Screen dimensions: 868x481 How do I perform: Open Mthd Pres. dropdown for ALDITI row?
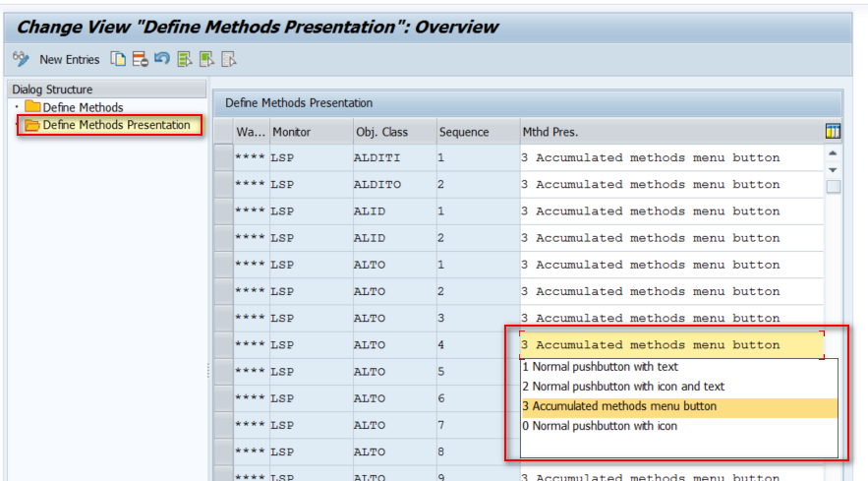click(x=671, y=158)
